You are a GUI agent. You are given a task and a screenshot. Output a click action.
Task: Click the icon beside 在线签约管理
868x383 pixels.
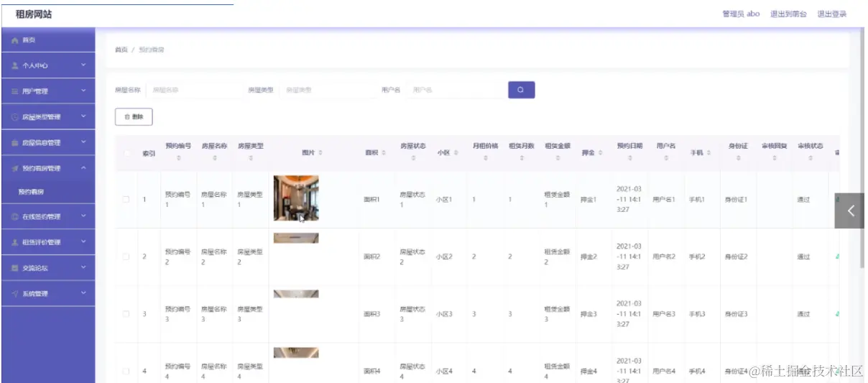click(x=15, y=216)
